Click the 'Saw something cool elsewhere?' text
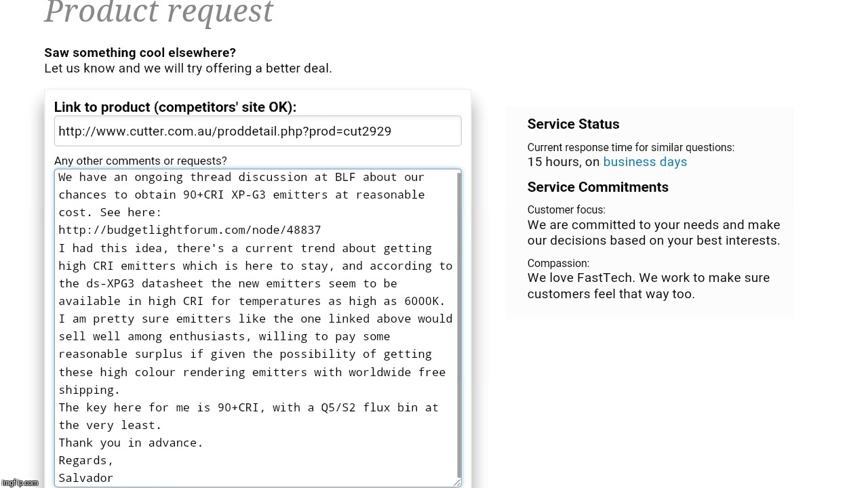Screen dimensions: 868x488 click(140, 53)
